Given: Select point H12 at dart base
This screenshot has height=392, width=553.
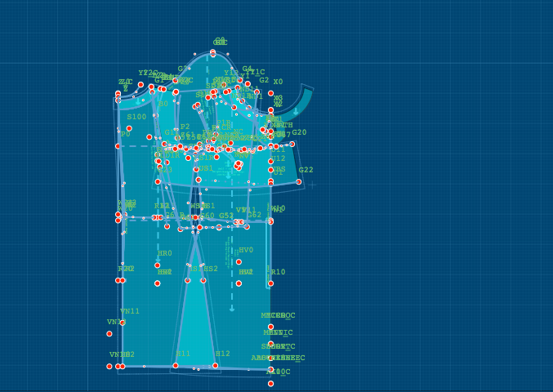Looking at the screenshot, I should [216, 365].
